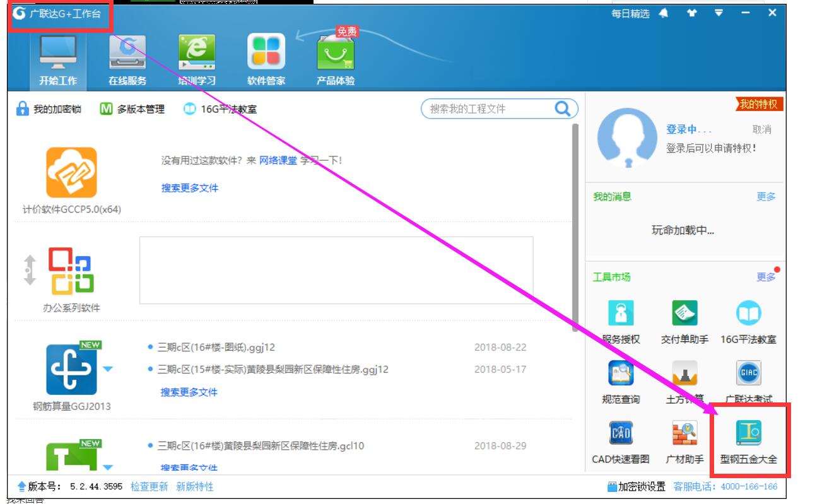Click the file list vertical scrollbar

point(575,227)
